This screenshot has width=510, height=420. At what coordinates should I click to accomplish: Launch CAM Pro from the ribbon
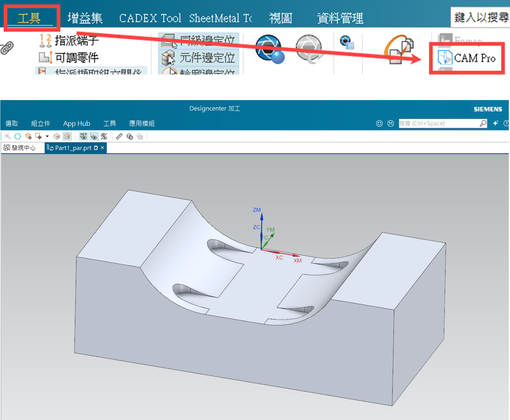click(x=467, y=58)
